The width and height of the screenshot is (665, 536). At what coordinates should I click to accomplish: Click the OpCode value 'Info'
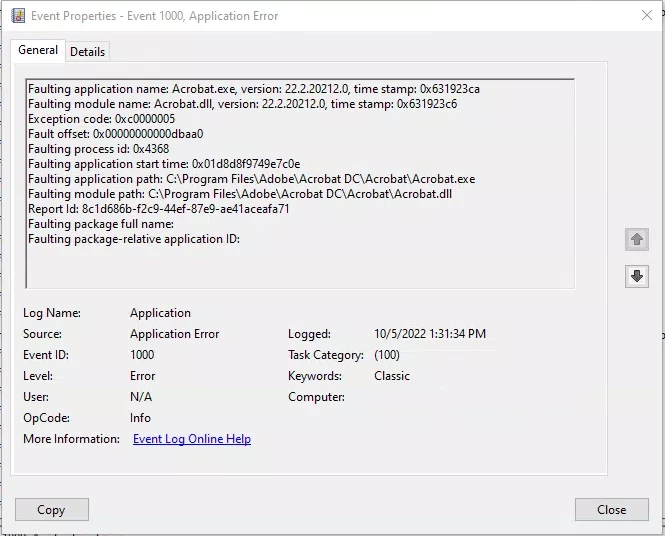pyautogui.click(x=140, y=418)
